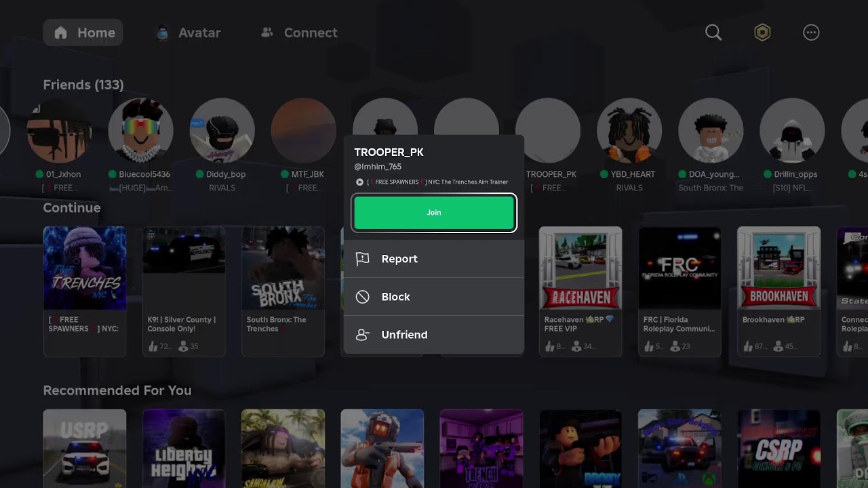Click online status dot beside 01_Jxhon
Viewport: 868px width, 488px height.
coord(39,174)
